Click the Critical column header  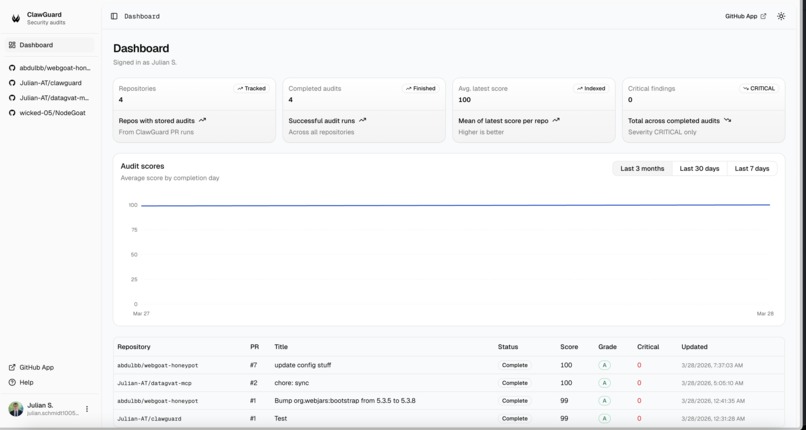click(648, 347)
